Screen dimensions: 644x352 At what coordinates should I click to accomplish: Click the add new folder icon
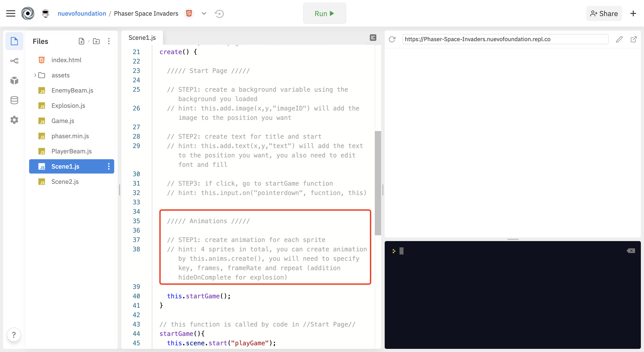tap(96, 41)
